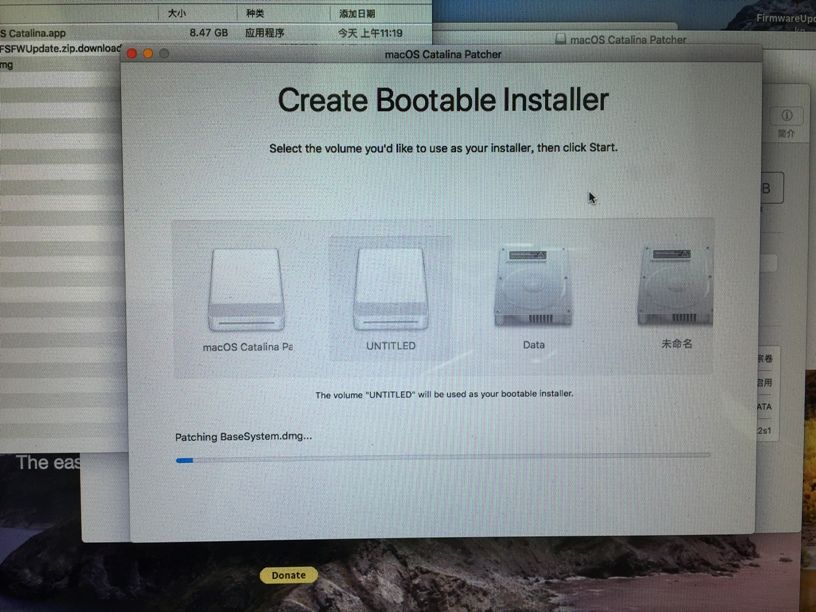This screenshot has width=816, height=612.
Task: Select the Data hard drive icon
Action: [x=533, y=287]
